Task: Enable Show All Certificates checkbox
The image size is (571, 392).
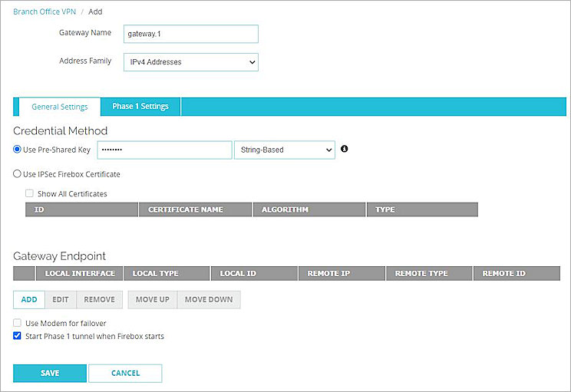Action: [30, 193]
